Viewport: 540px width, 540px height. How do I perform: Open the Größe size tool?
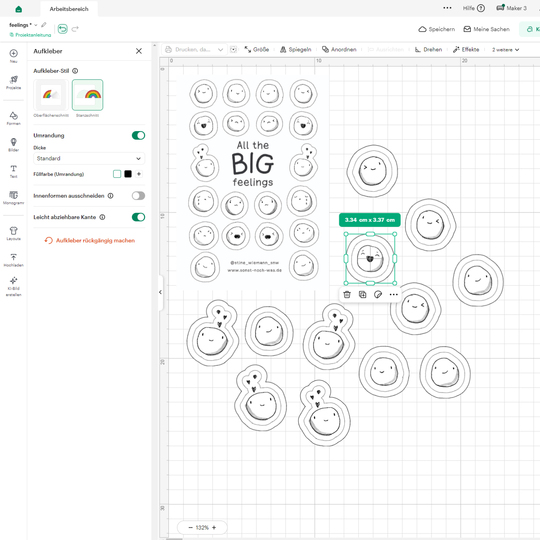pyautogui.click(x=257, y=50)
